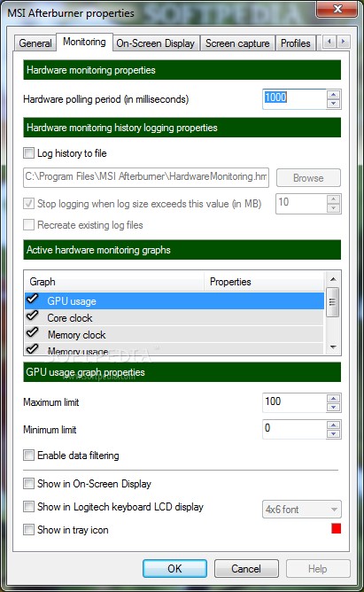Enable data filtering checkbox
The height and width of the screenshot is (592, 364).
tap(28, 455)
